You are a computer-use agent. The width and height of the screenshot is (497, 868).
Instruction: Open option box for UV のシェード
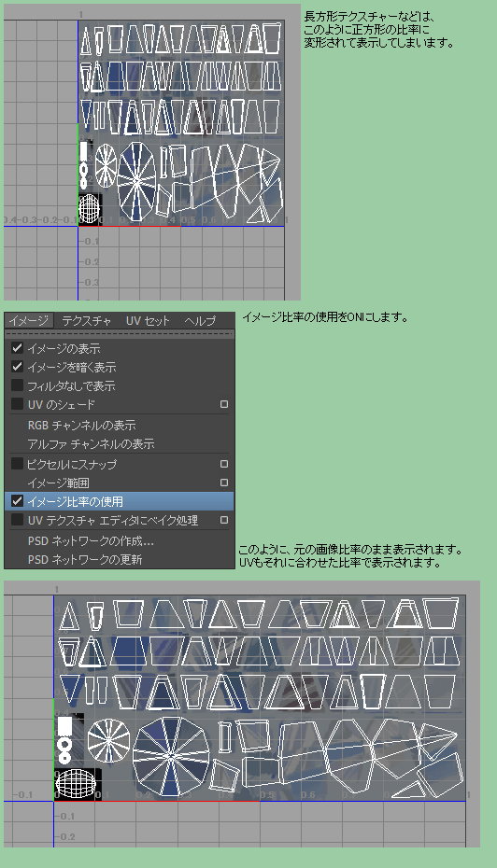(x=224, y=404)
